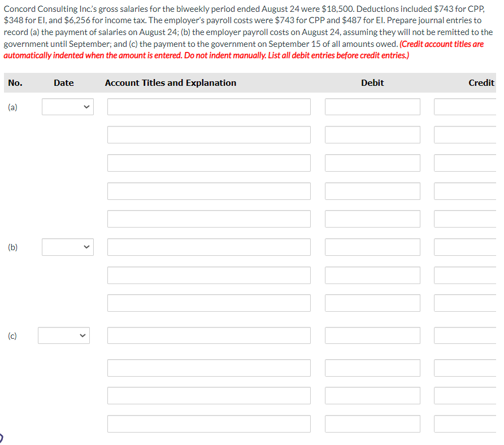Click the 'No.' column header
This screenshot has width=504, height=445.
(15, 83)
